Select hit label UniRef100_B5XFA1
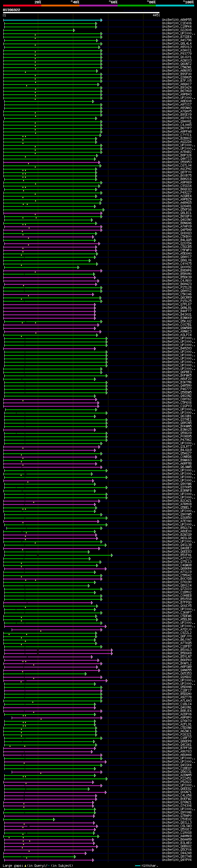Screen dimensions: 197x868 click(177, 555)
